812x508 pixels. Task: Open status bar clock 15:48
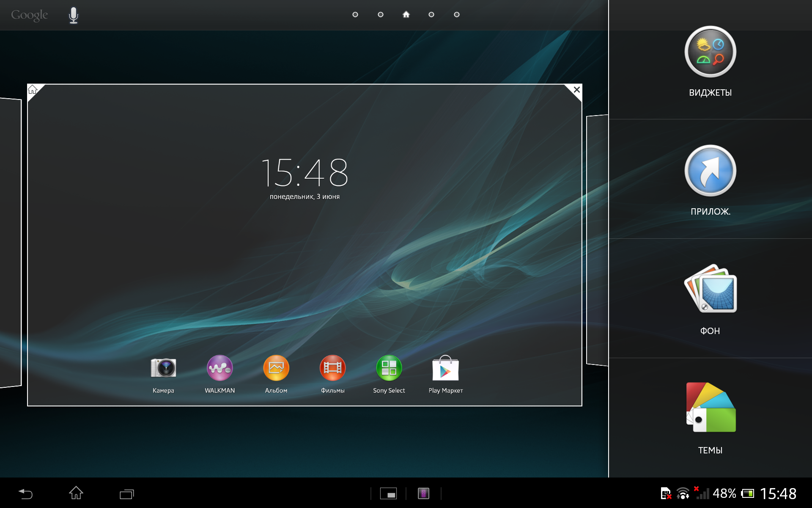tap(778, 494)
